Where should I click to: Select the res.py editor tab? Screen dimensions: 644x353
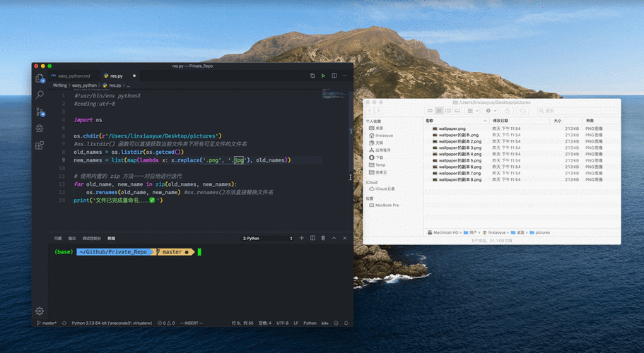[x=116, y=76]
